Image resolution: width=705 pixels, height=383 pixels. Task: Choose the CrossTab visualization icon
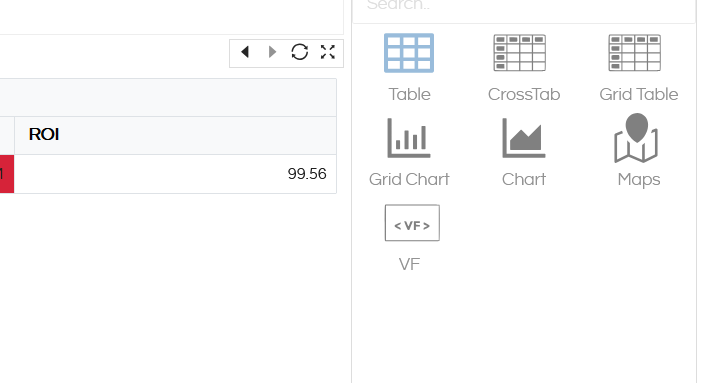coord(519,53)
